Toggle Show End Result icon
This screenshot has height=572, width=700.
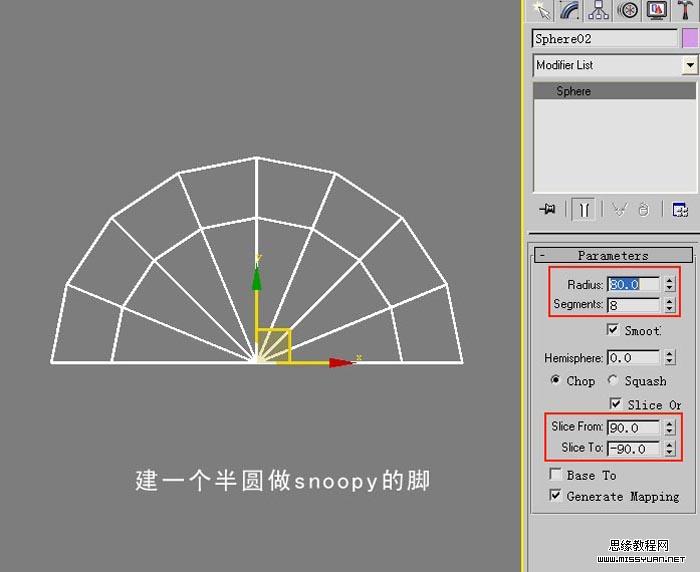[x=583, y=209]
